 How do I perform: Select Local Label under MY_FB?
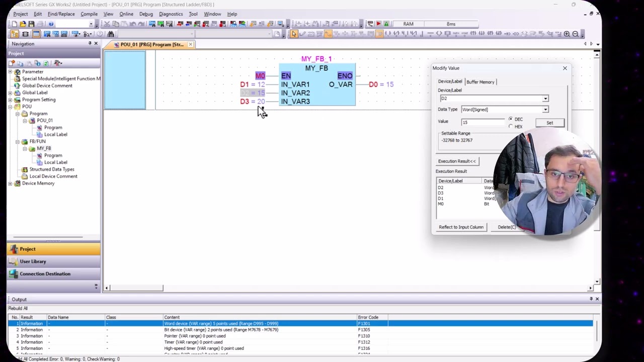[x=55, y=162]
